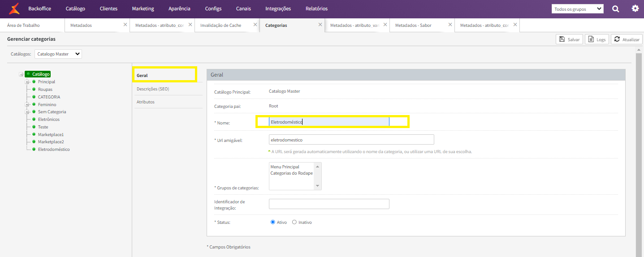Open the BackOffice menu

[39, 9]
